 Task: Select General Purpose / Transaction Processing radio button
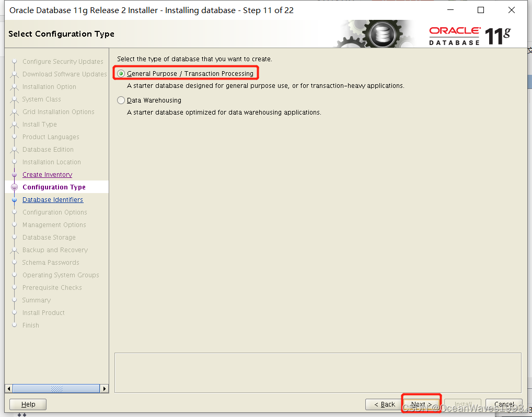click(121, 73)
